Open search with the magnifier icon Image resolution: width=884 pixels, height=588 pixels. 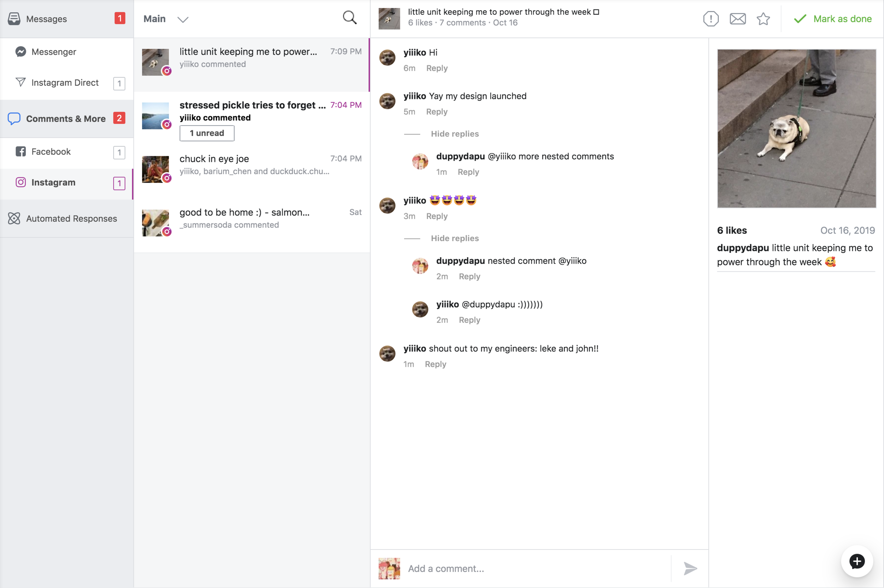[x=349, y=18]
